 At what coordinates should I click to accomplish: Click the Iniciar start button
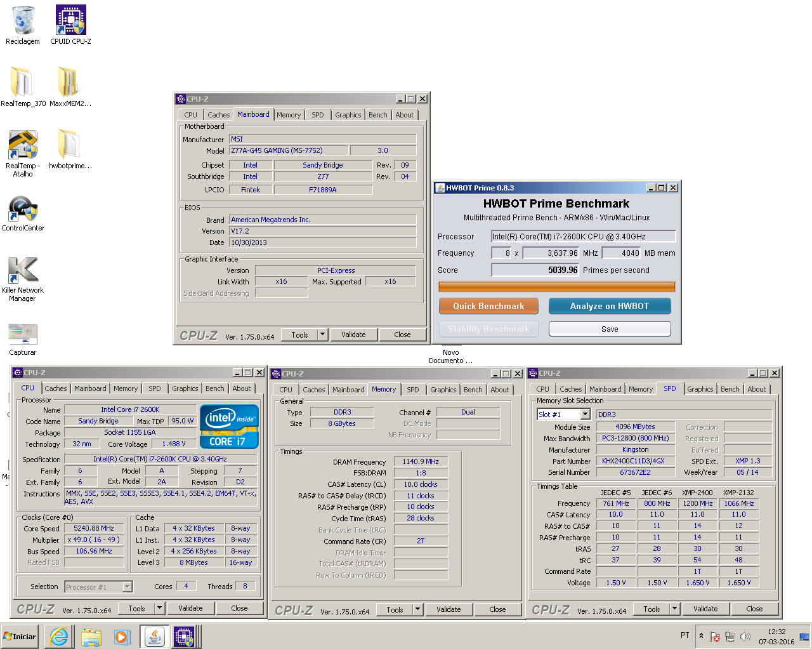20,637
